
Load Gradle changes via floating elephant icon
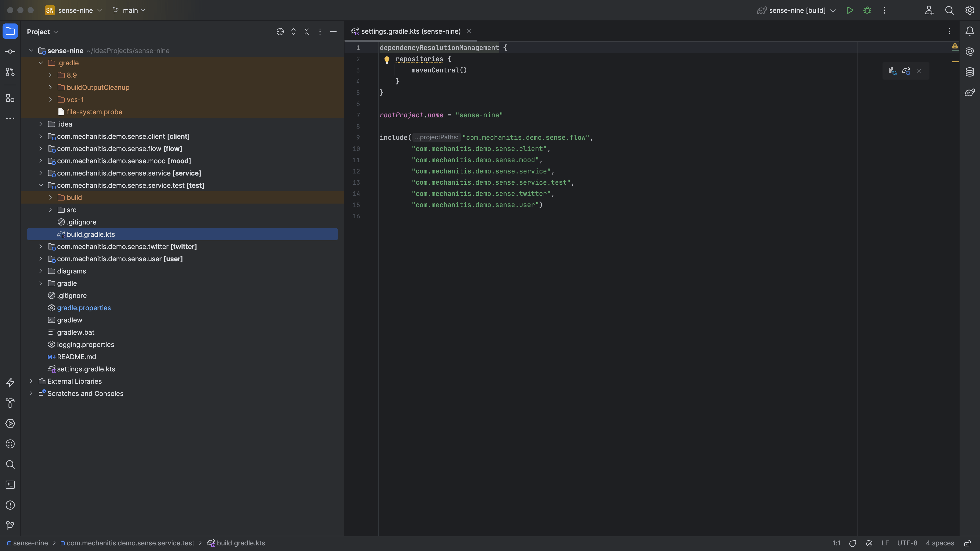906,71
